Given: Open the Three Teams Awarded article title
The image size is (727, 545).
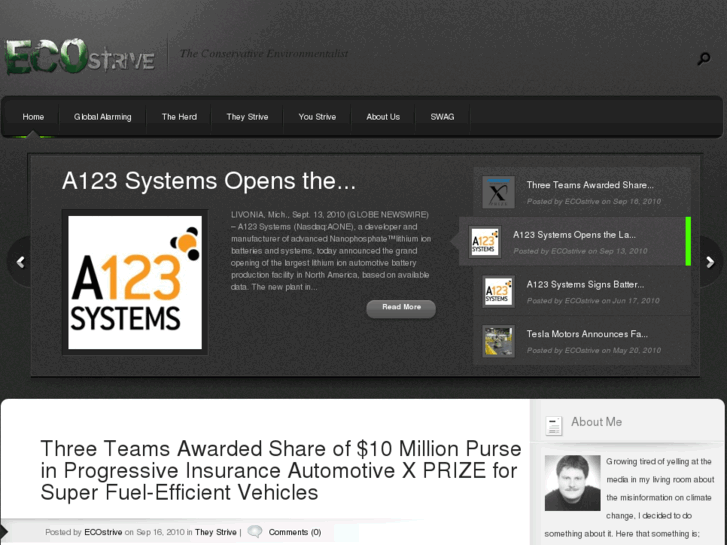Looking at the screenshot, I should 281,470.
